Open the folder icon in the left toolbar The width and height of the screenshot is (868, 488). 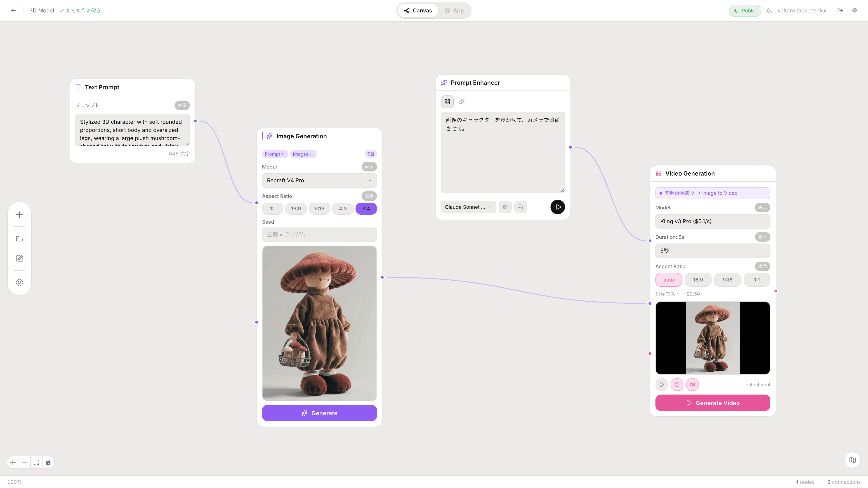(x=19, y=239)
